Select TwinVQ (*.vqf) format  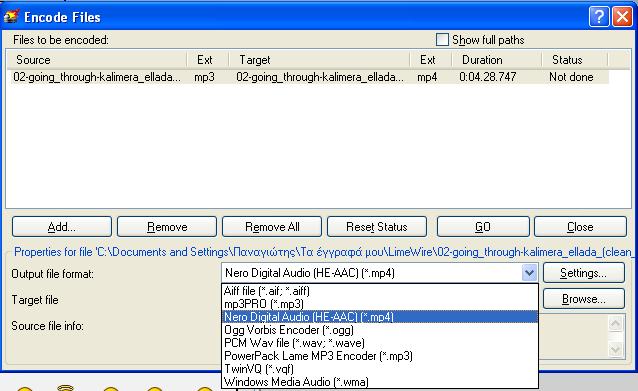point(380,369)
